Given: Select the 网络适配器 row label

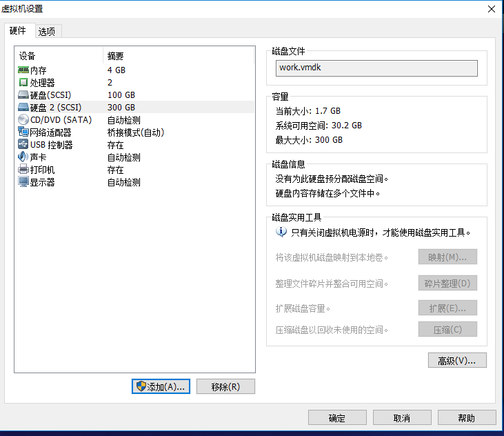Looking at the screenshot, I should [x=50, y=132].
